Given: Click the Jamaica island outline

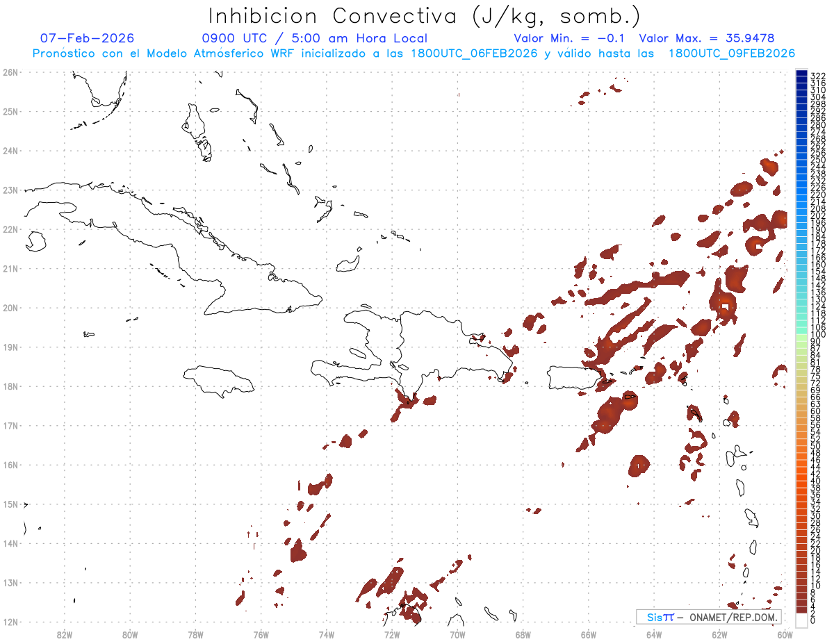Looking at the screenshot, I should 218,381.
